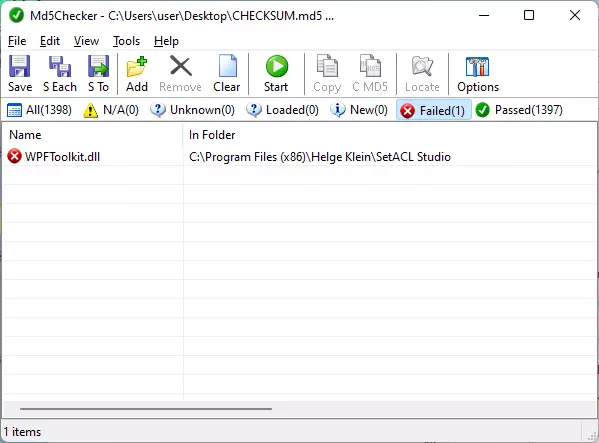Screen dimensions: 599x443
Task: Select the Failed(1) filter tab
Action: (x=434, y=110)
